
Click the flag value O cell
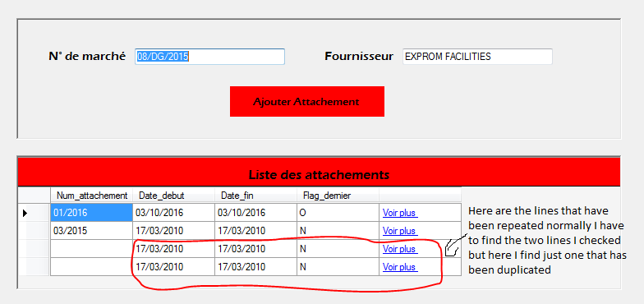(338, 213)
